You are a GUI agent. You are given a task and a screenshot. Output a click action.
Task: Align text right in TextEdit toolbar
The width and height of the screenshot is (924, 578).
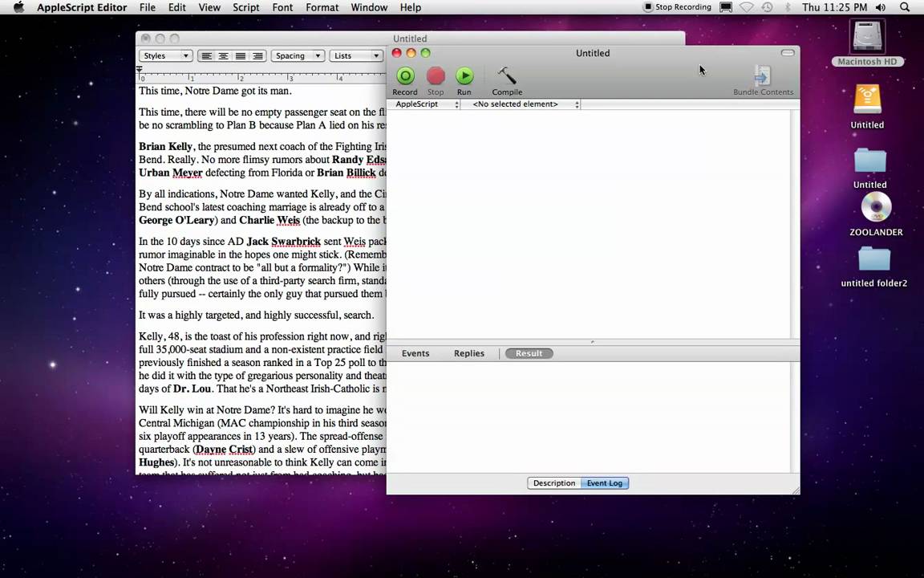pos(257,56)
